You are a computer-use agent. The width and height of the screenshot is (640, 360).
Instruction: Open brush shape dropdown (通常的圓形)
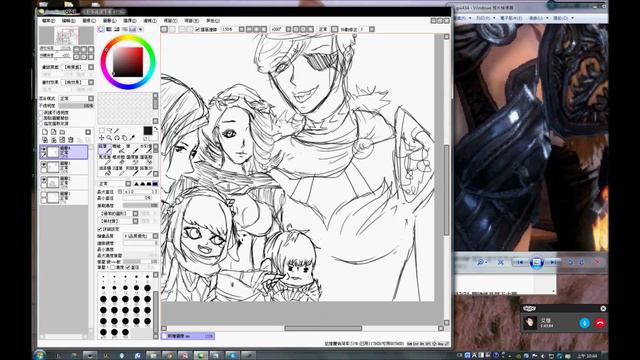[x=118, y=213]
